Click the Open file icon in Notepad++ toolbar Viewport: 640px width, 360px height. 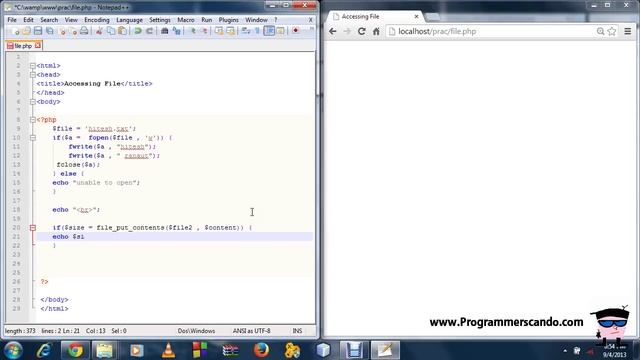point(27,31)
